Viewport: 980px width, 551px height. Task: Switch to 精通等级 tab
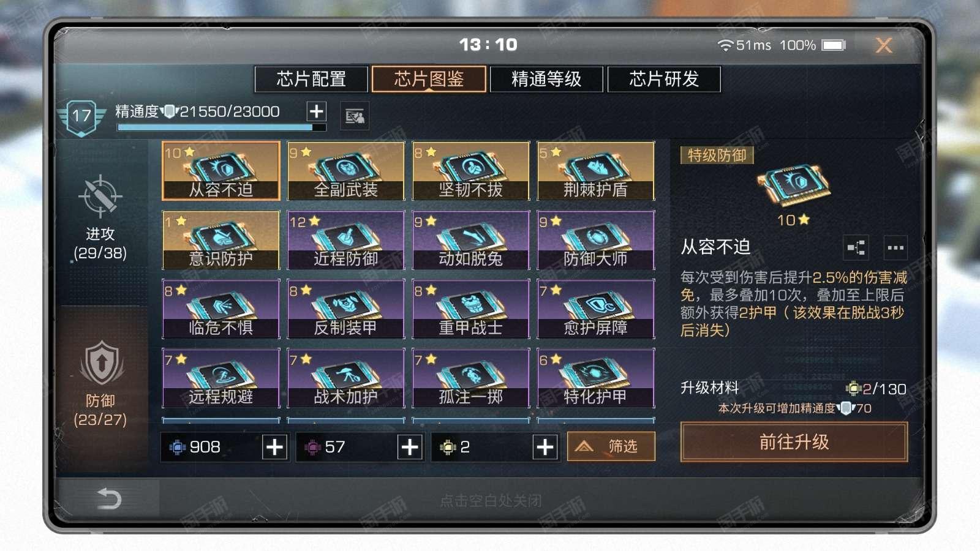546,79
